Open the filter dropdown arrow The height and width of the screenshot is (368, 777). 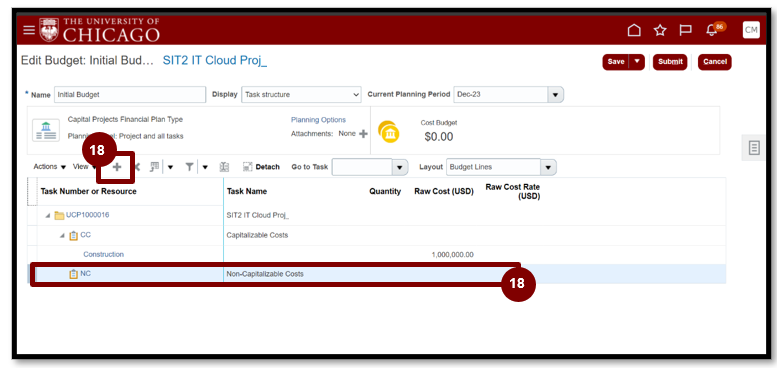click(x=205, y=167)
